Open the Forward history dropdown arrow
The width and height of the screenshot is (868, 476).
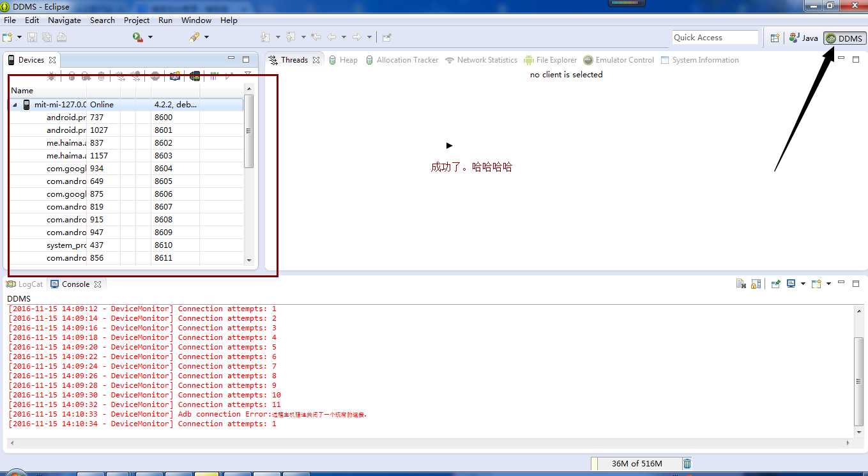pos(369,38)
